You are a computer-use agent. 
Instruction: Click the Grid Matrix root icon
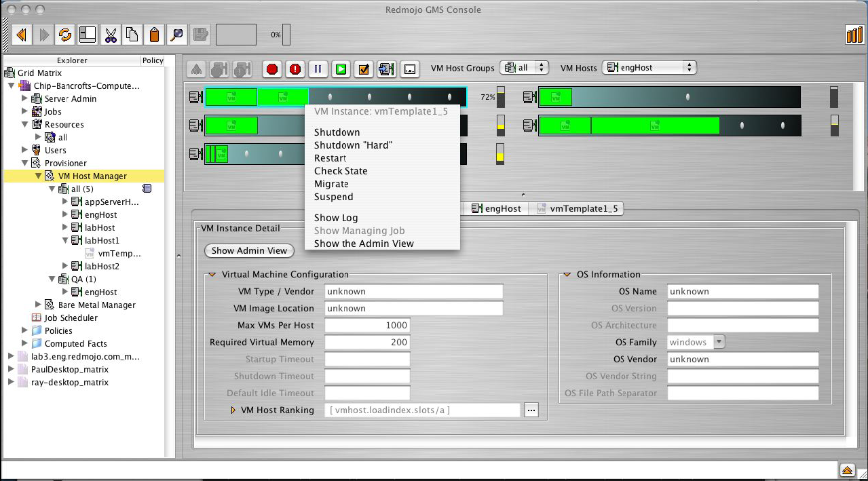(x=10, y=73)
